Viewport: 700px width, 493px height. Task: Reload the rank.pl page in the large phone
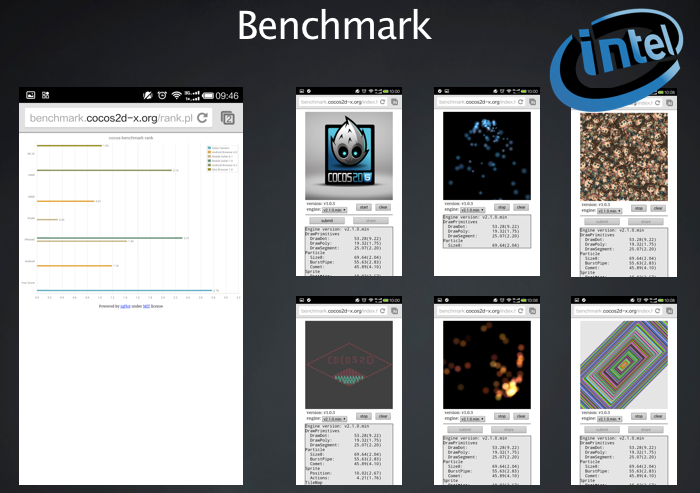[x=203, y=118]
